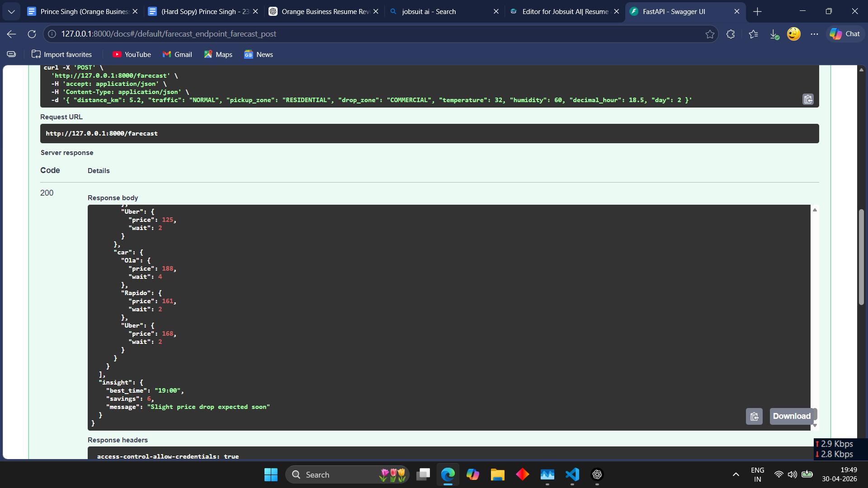Open the Copilot Chat sidebar

click(845, 34)
